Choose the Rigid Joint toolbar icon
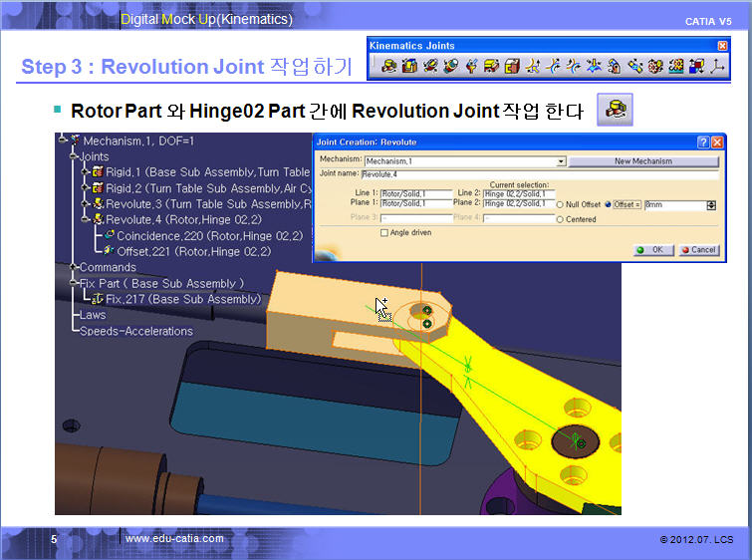752x560 pixels. click(x=513, y=67)
